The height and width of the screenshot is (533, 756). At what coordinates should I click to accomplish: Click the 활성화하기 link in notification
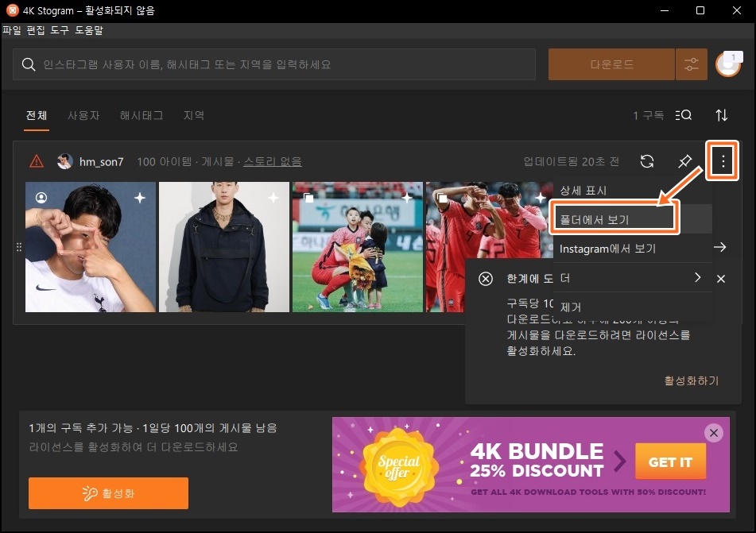(692, 380)
